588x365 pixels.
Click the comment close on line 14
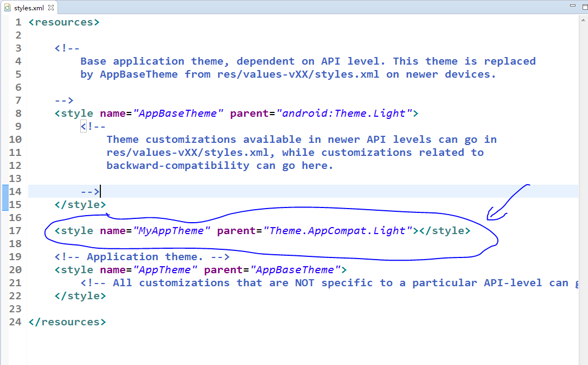91,192
